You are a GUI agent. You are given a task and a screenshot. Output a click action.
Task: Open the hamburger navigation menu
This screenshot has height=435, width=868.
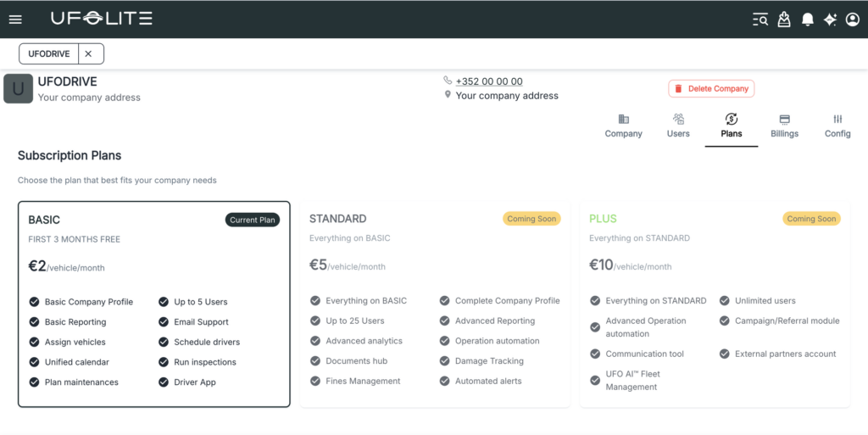15,20
